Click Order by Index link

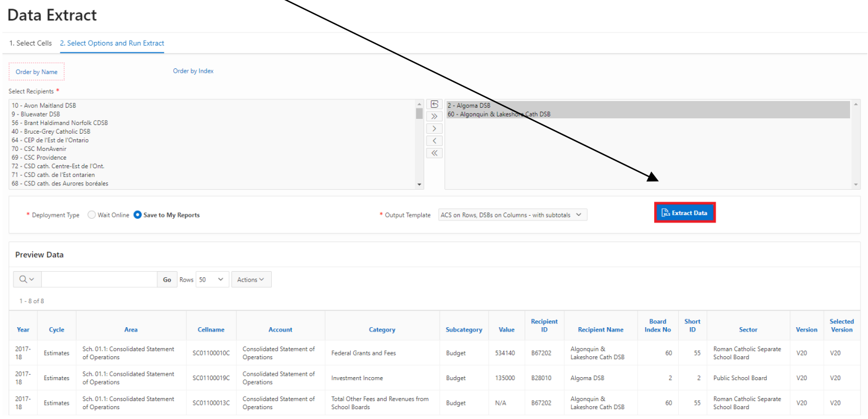(193, 71)
